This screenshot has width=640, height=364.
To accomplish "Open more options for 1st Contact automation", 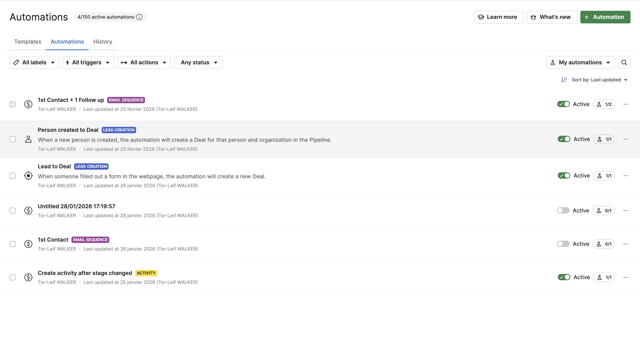I will click(626, 244).
